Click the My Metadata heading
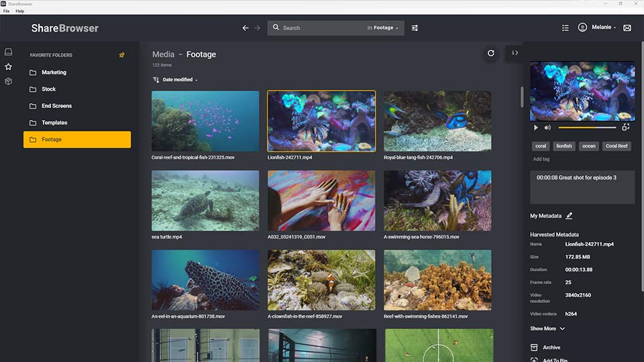644x362 pixels. [x=545, y=215]
